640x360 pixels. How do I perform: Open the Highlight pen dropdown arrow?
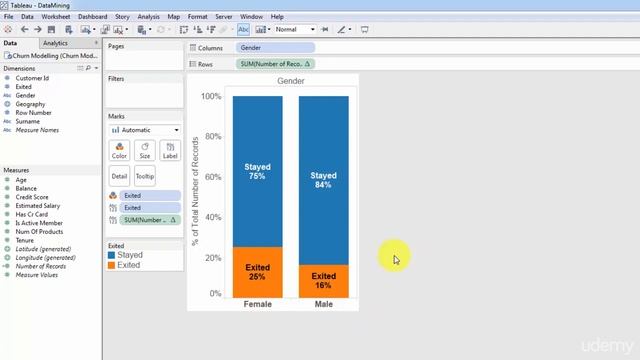(x=350, y=29)
